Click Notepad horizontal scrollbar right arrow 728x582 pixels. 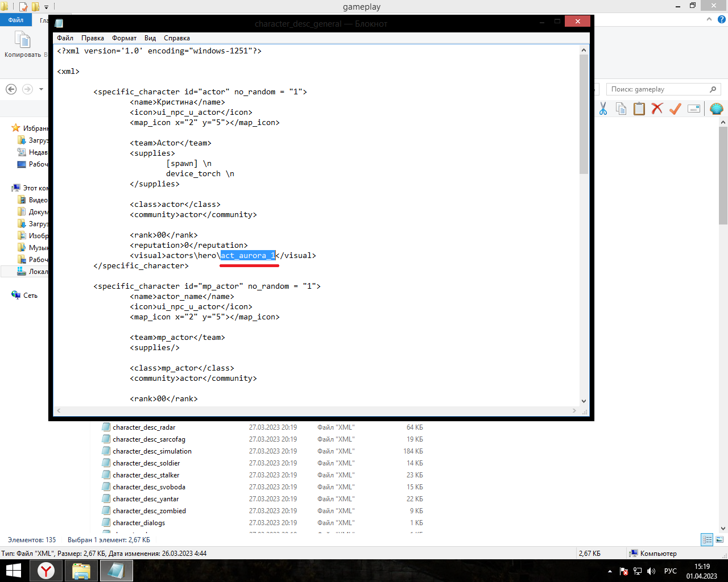[x=574, y=410]
